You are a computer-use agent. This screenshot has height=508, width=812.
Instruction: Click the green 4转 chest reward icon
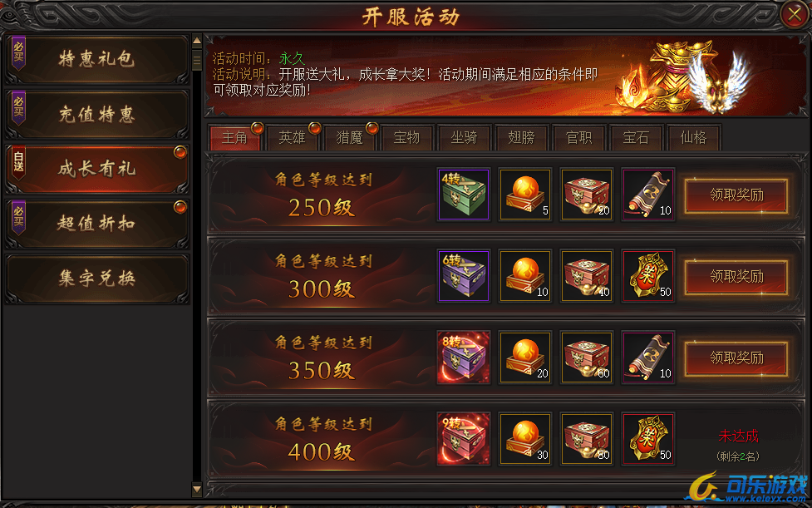pos(464,195)
